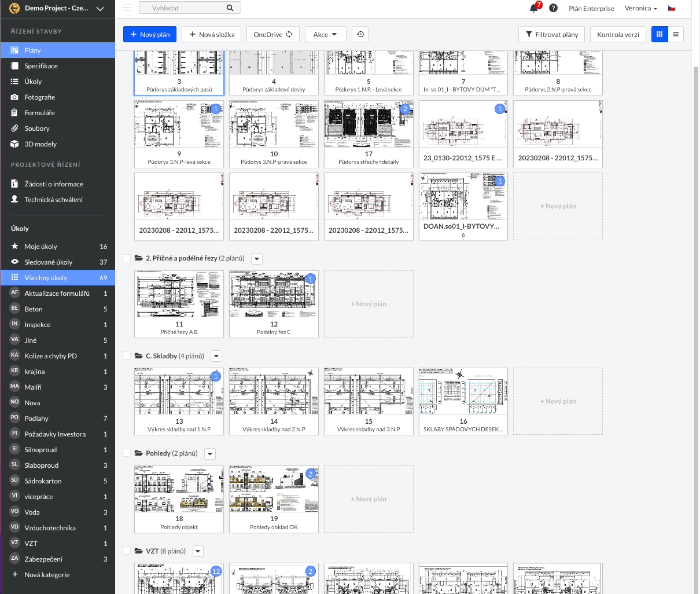Viewport: 700px width, 594px height.
Task: Click the Beton BE category badge
Action: [x=14, y=308]
